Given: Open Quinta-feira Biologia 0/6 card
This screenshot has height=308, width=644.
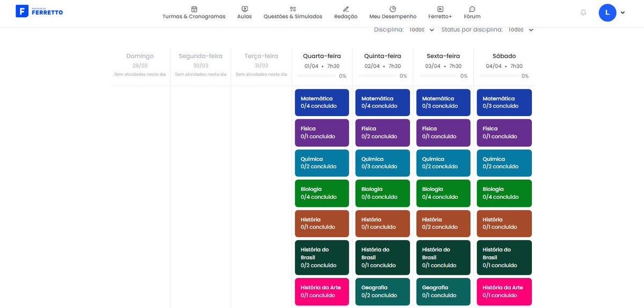Looking at the screenshot, I should (x=383, y=193).
